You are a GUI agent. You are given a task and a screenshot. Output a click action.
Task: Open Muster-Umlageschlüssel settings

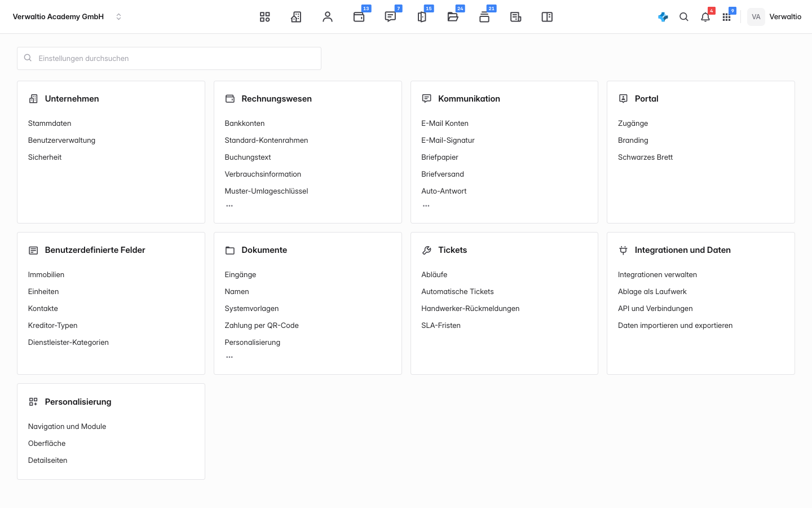267,191
